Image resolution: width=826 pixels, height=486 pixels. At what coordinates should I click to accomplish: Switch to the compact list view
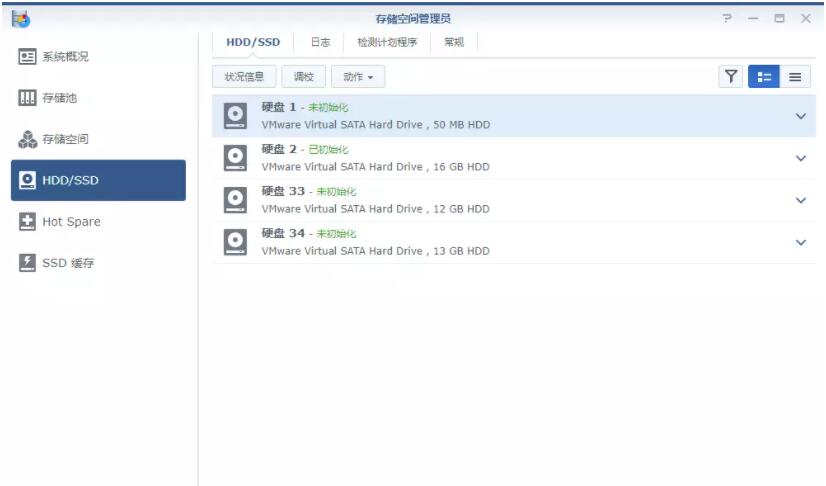click(795, 77)
